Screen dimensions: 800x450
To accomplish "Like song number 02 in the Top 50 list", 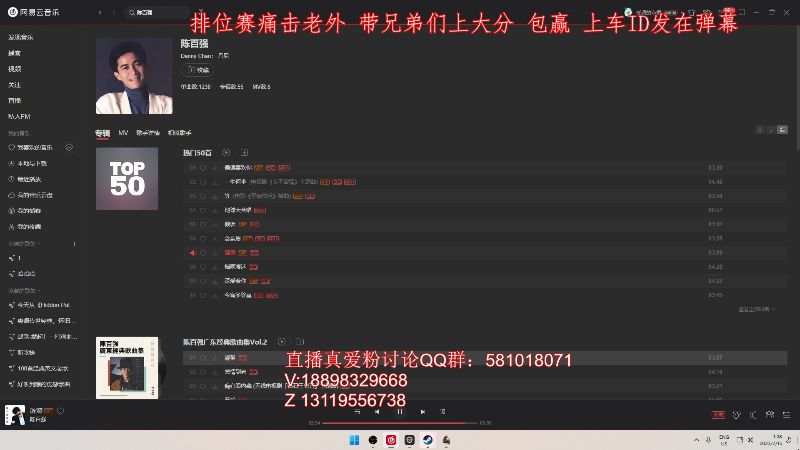I will coord(203,182).
